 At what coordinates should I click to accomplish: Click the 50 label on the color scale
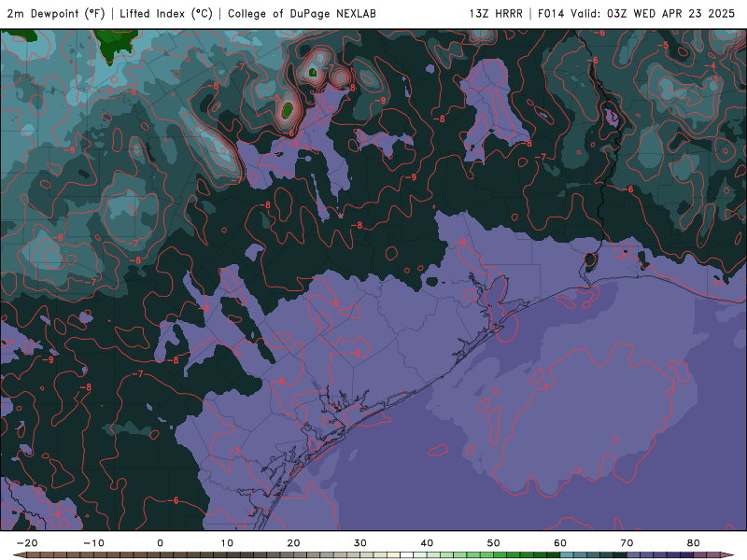point(494,543)
